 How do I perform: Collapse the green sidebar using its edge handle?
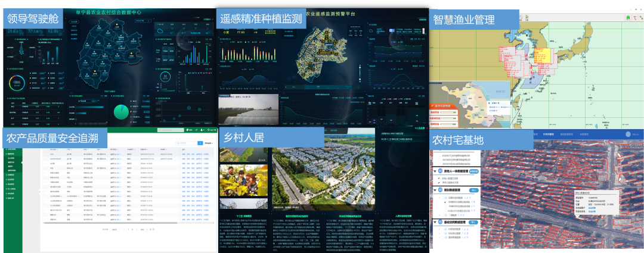[39, 192]
